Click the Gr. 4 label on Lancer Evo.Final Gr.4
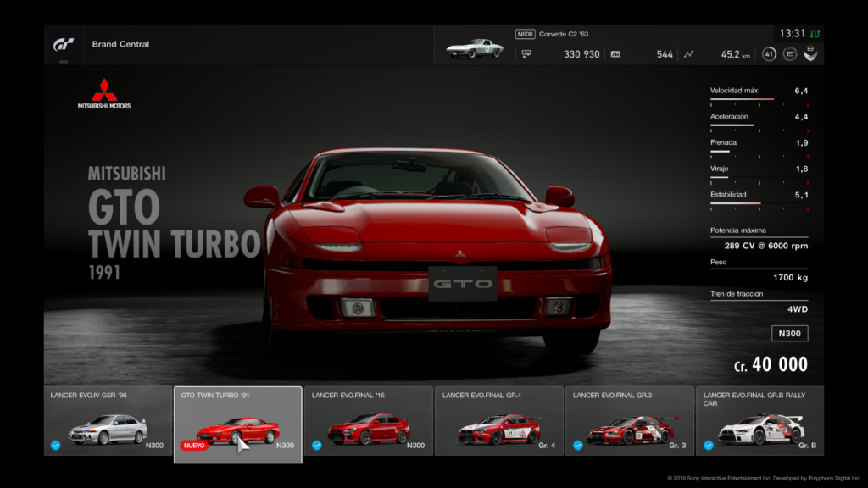This screenshot has height=488, width=868. (547, 446)
